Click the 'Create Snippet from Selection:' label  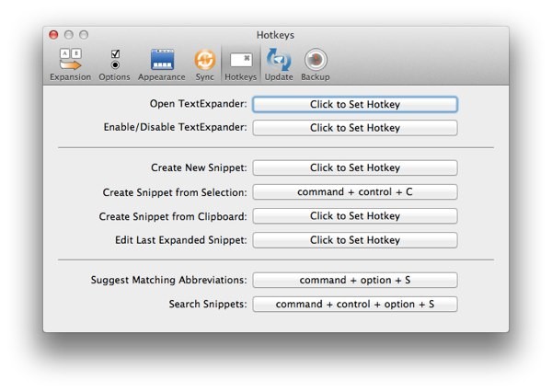pyautogui.click(x=175, y=192)
